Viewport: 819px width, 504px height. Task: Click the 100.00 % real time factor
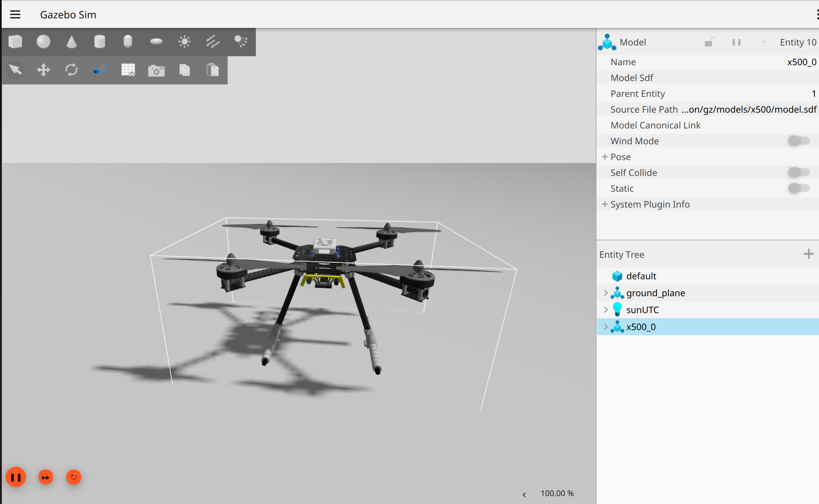click(x=557, y=493)
